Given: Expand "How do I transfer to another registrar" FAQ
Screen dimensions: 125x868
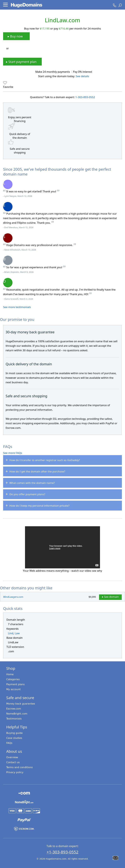Looking at the screenshot, I should (x=62, y=460).
